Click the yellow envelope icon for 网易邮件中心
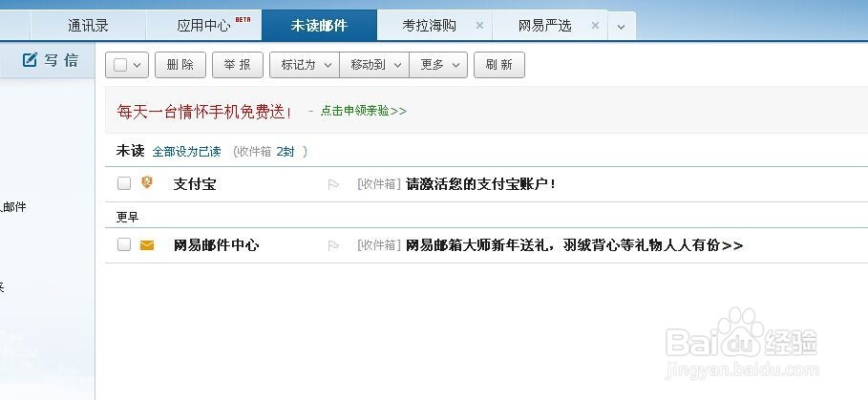This screenshot has height=400, width=868. [147, 245]
